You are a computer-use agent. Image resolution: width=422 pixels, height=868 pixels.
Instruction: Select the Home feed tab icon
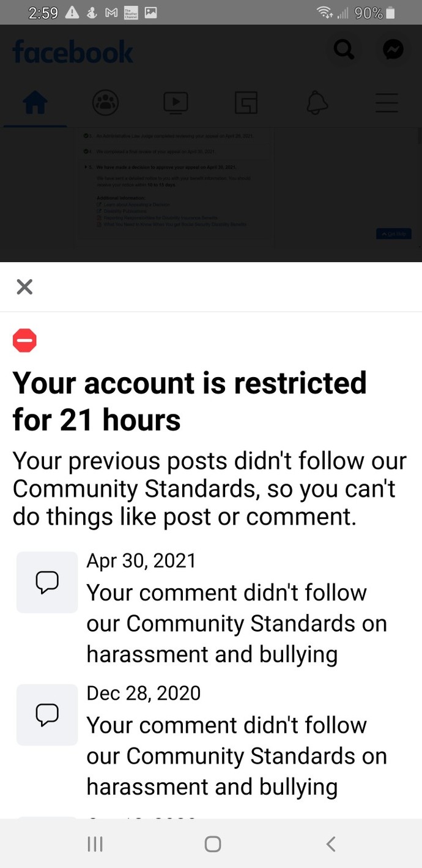coord(35,103)
